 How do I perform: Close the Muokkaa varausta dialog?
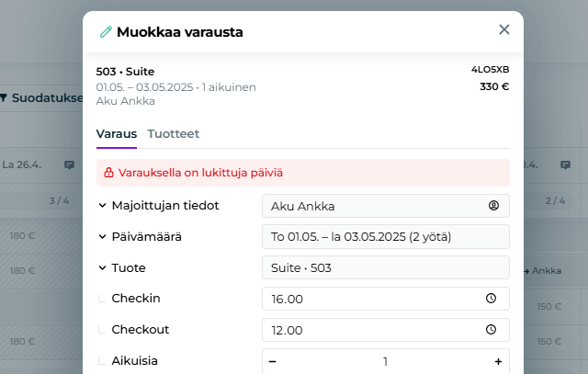pos(503,29)
